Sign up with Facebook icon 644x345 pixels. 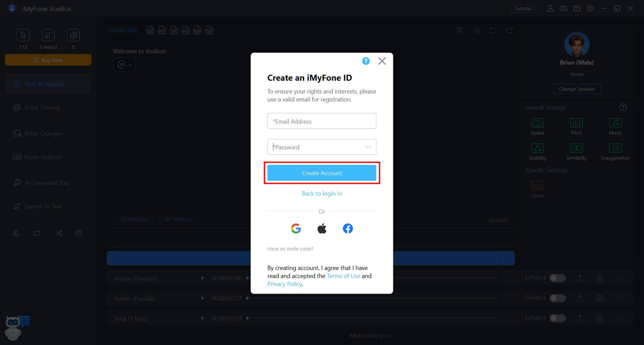pyautogui.click(x=348, y=228)
